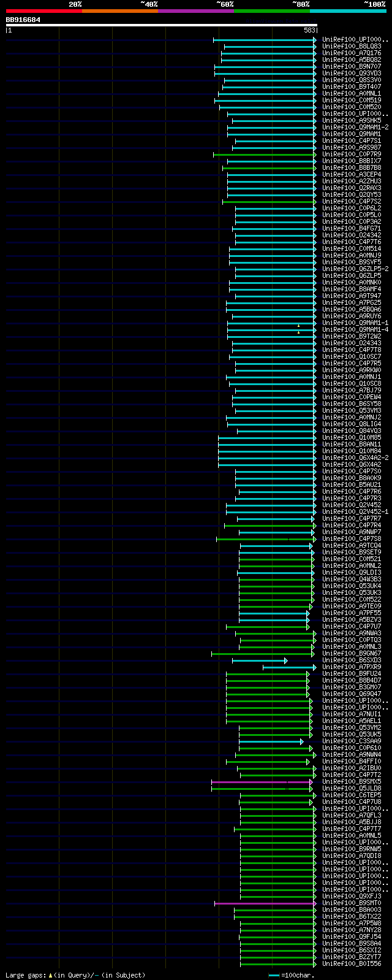
Task: Click the short cyan alignment bar for UniRef100_B6SXD3
Action: tap(259, 660)
